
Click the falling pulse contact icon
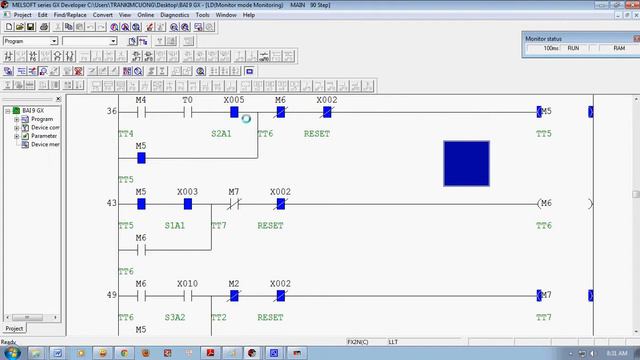click(149, 56)
